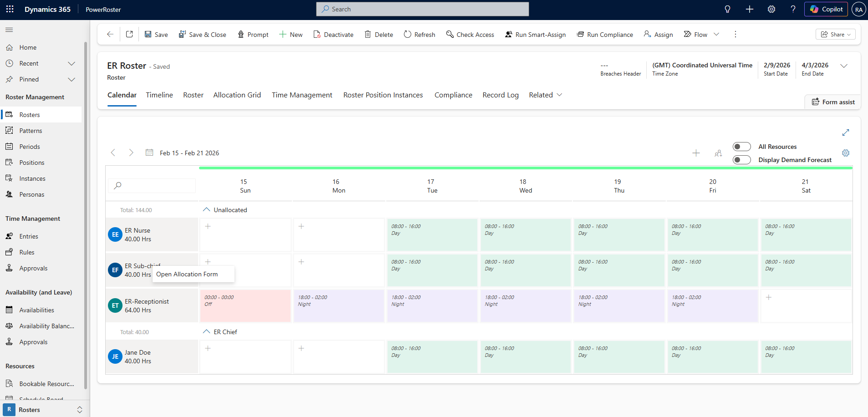Open the settings gear in top bar

point(771,9)
